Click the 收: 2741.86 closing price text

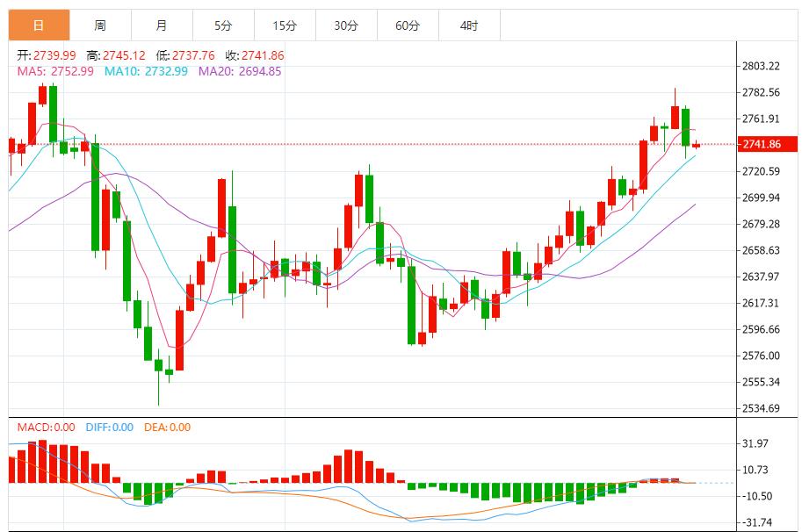click(255, 55)
